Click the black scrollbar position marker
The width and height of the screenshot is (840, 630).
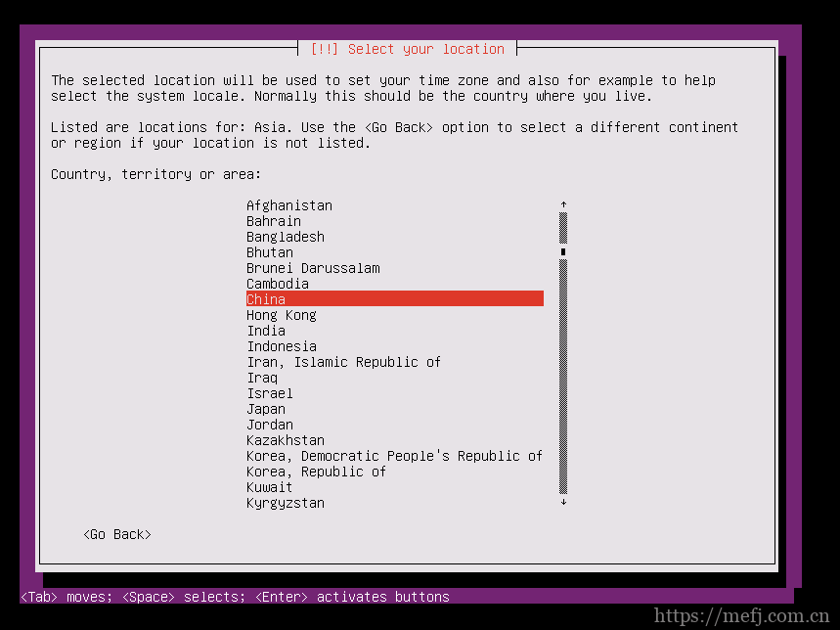click(x=563, y=252)
